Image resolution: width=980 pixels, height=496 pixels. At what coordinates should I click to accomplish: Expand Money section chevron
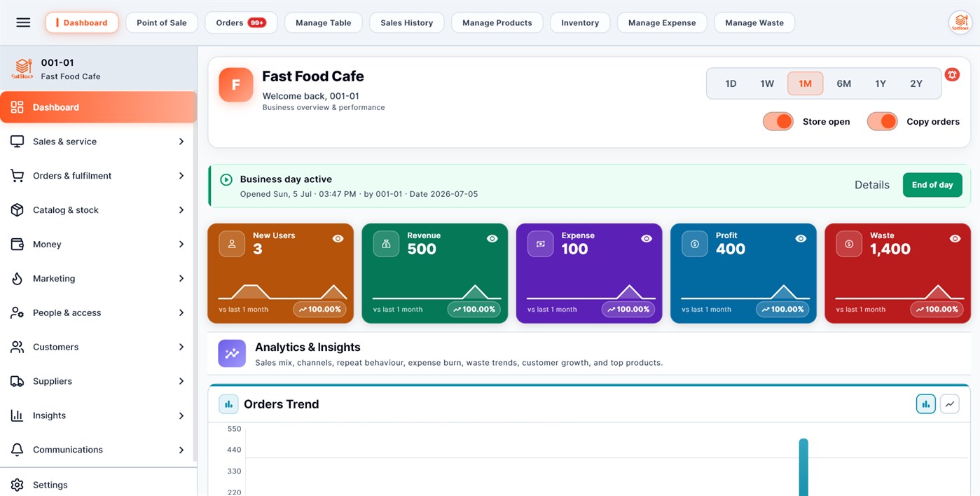pos(181,244)
